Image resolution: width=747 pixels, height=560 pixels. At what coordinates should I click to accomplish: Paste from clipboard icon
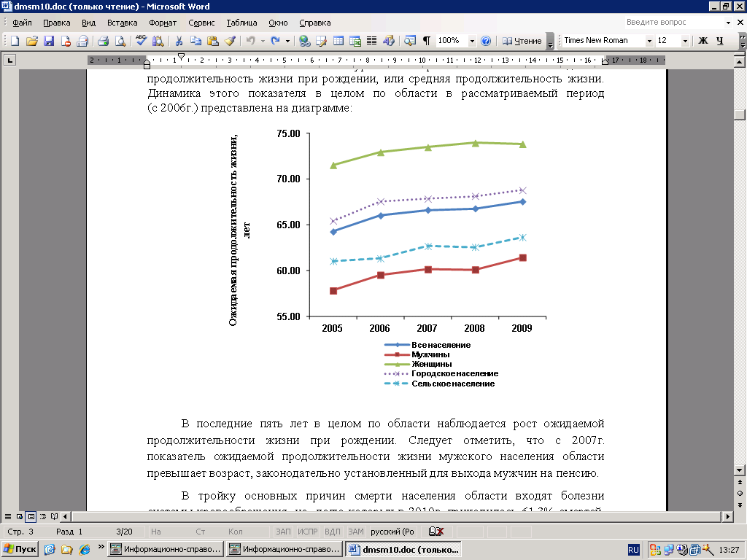(212, 41)
